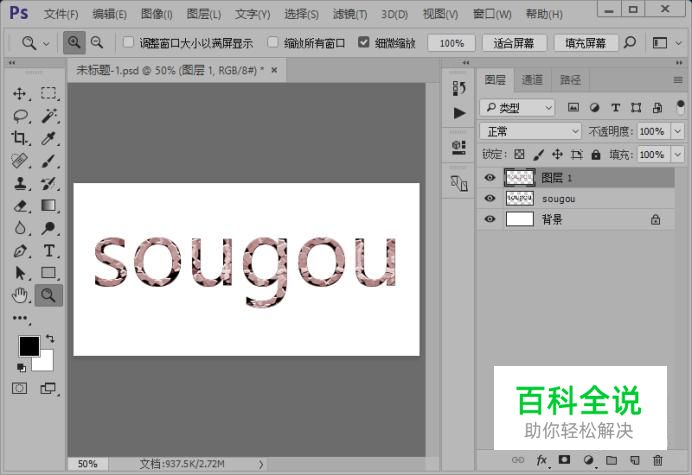Click the 100% zoom button
The width and height of the screenshot is (692, 475).
pos(451,43)
